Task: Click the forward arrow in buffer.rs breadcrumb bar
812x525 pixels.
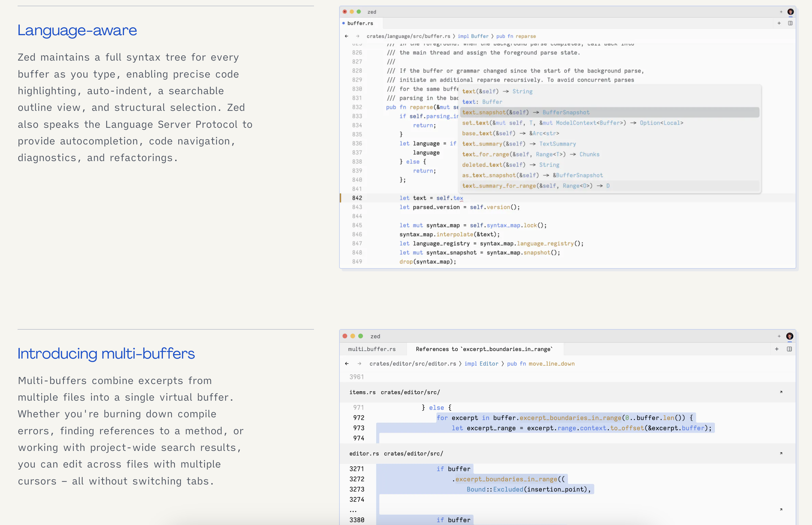Action: click(x=358, y=36)
